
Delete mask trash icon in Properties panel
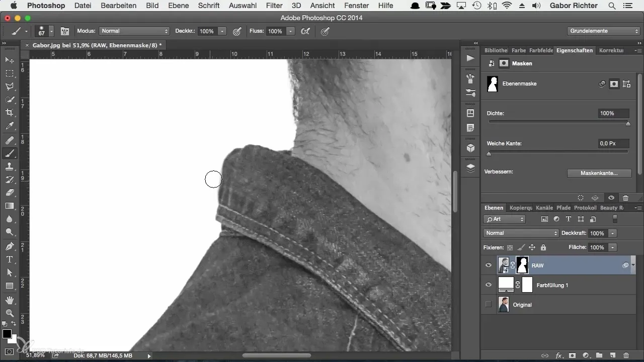[x=625, y=198]
